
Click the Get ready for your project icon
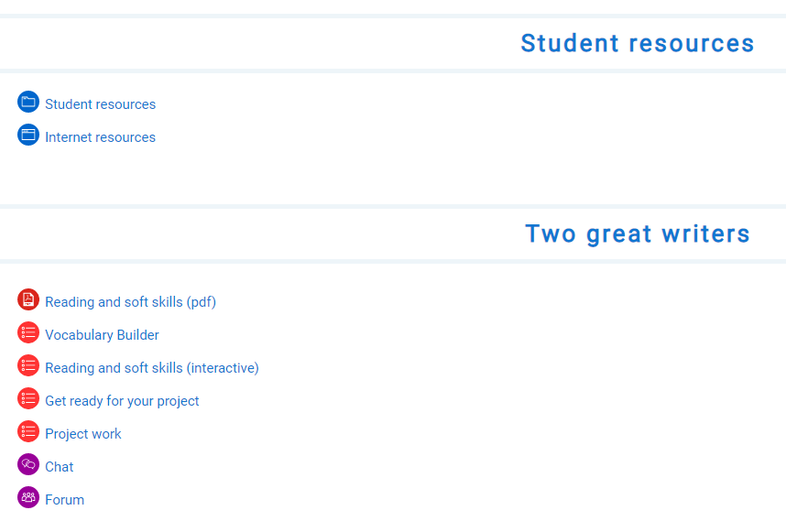pyautogui.click(x=27, y=398)
